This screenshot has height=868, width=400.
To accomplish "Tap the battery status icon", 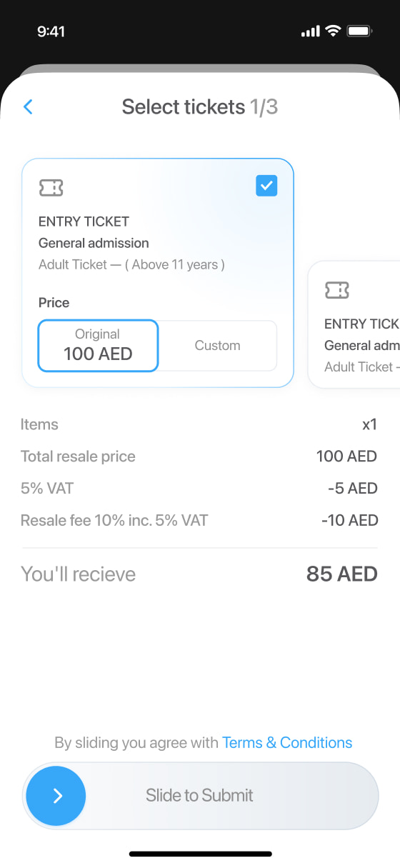I will click(x=359, y=31).
